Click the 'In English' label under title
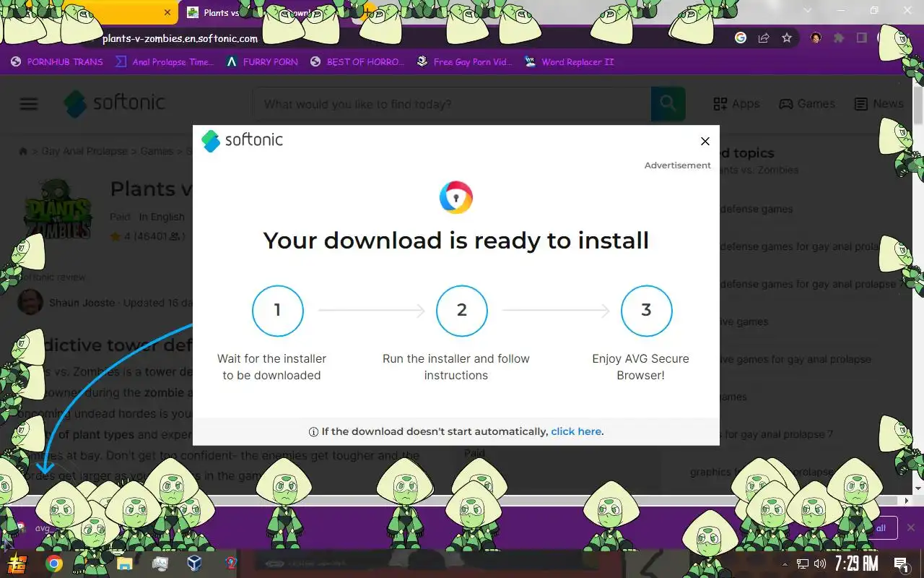 (162, 217)
